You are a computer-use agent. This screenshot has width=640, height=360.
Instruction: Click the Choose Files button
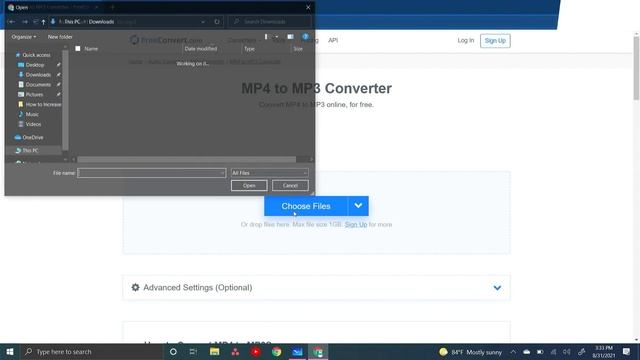(306, 206)
